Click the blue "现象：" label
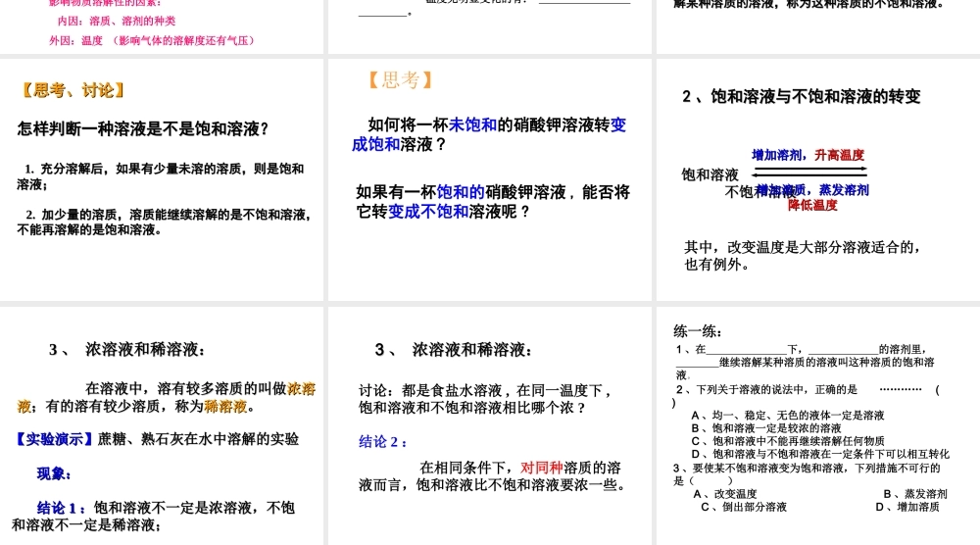 [54, 473]
